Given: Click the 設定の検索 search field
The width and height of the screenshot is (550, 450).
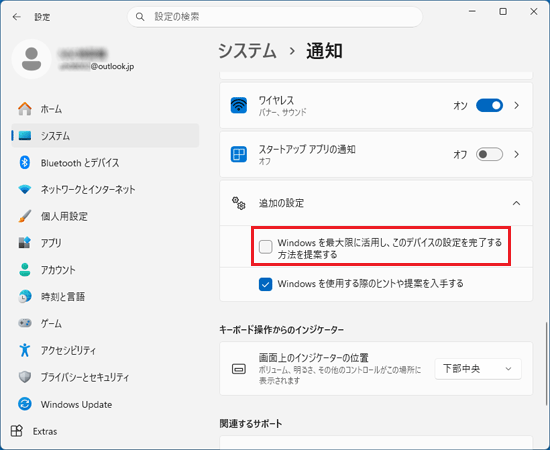Looking at the screenshot, I should [x=275, y=17].
